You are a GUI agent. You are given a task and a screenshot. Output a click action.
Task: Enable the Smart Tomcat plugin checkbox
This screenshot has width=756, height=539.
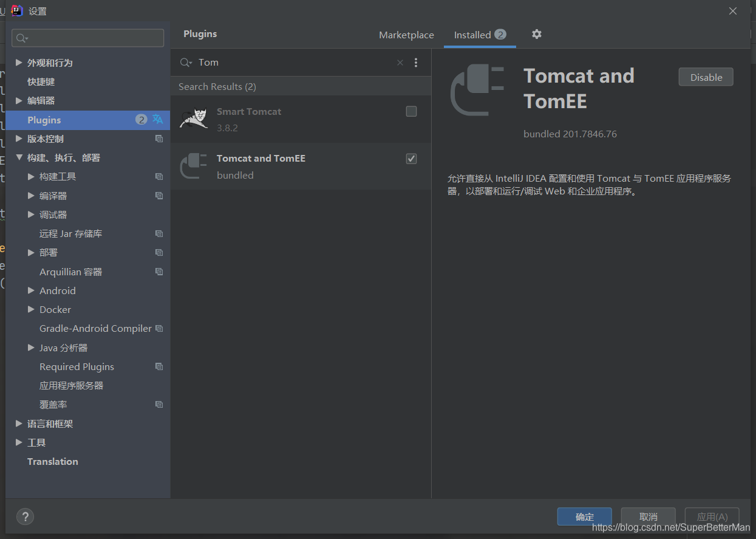pyautogui.click(x=411, y=111)
